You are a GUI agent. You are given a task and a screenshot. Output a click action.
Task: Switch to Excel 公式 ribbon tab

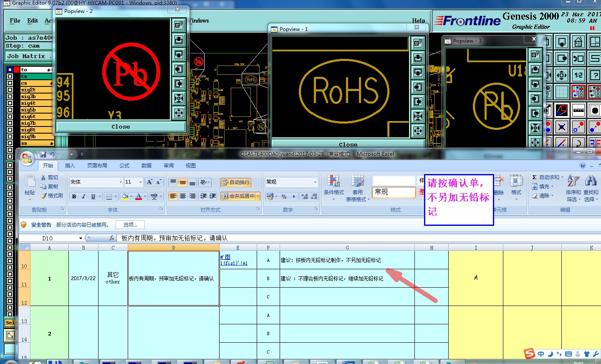click(124, 166)
